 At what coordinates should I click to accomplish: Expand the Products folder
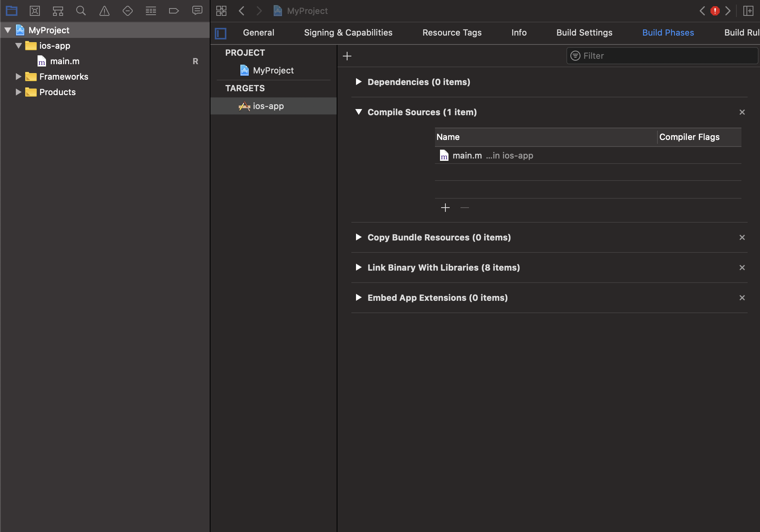(18, 92)
